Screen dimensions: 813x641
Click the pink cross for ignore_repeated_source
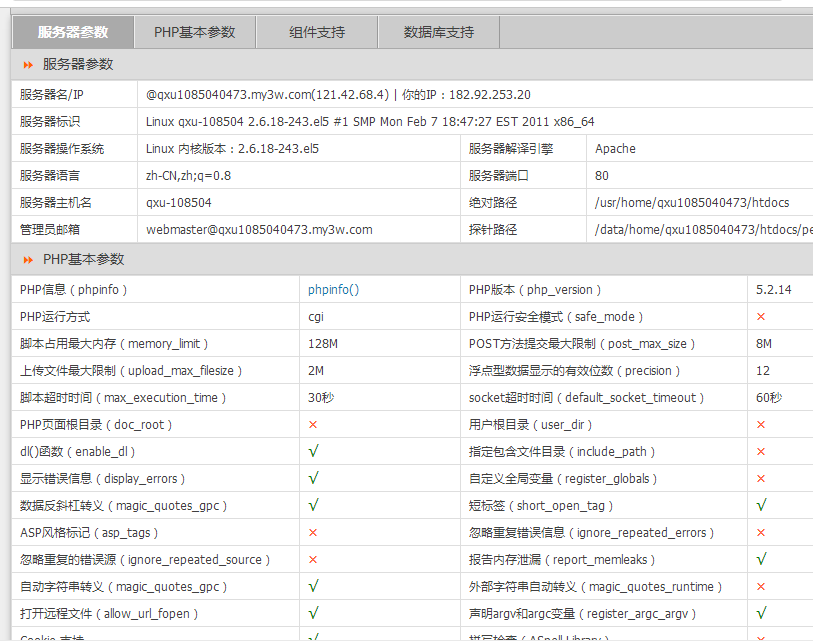[313, 560]
